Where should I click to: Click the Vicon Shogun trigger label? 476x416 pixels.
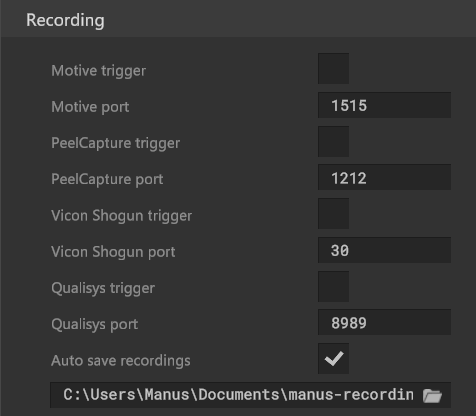(121, 216)
